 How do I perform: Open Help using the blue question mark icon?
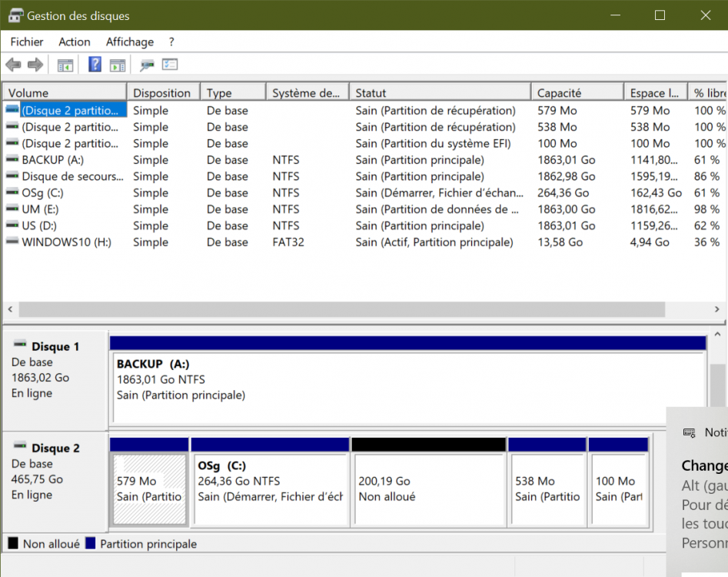pos(95,65)
